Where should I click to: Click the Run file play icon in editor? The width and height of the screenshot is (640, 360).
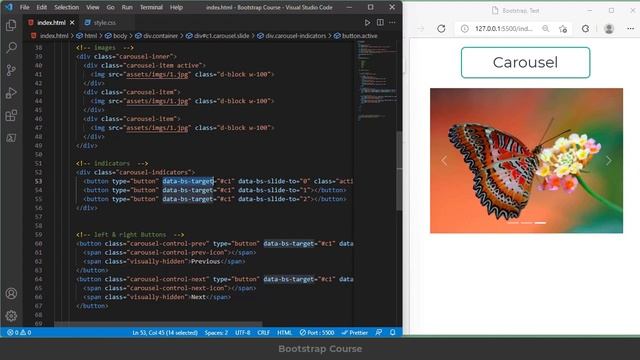click(367, 22)
